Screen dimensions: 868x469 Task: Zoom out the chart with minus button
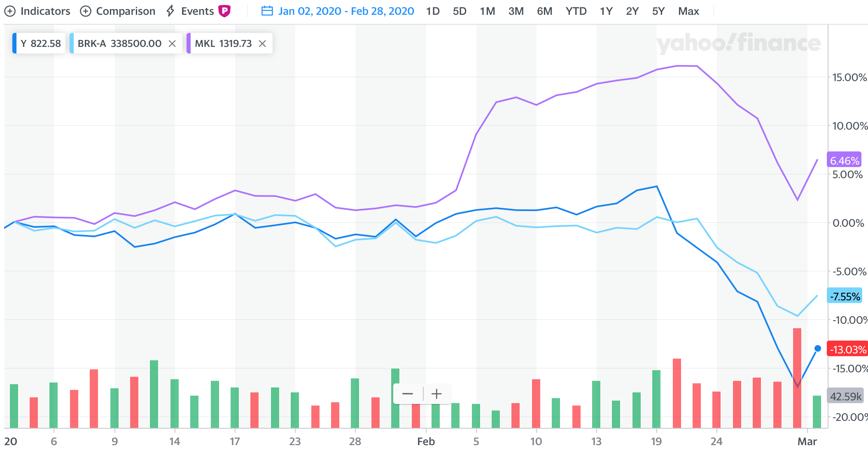[x=408, y=394]
